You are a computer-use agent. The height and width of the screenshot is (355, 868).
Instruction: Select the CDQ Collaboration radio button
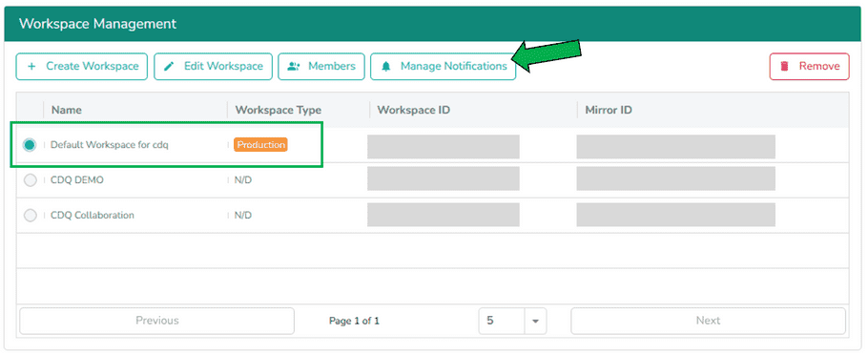tap(30, 216)
